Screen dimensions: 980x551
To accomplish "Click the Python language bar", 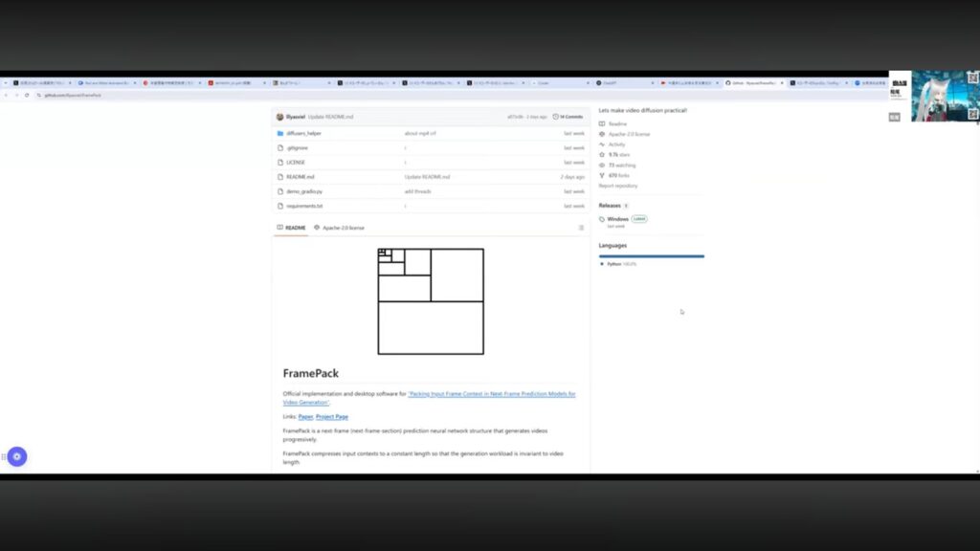I will (x=652, y=256).
